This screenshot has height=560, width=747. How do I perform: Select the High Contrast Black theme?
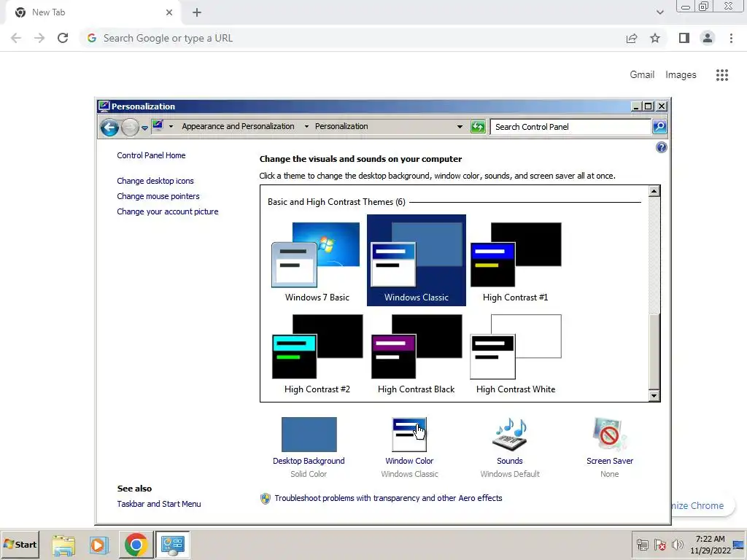coord(417,353)
